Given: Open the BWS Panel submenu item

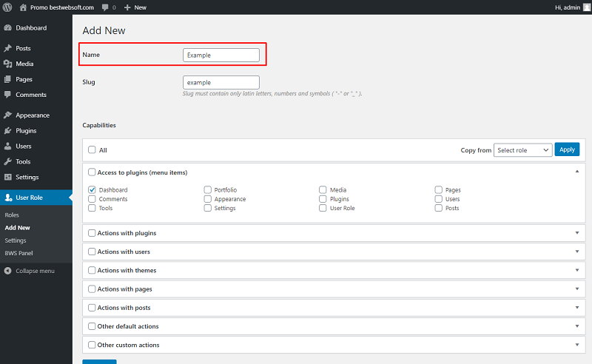Looking at the screenshot, I should pyautogui.click(x=19, y=253).
